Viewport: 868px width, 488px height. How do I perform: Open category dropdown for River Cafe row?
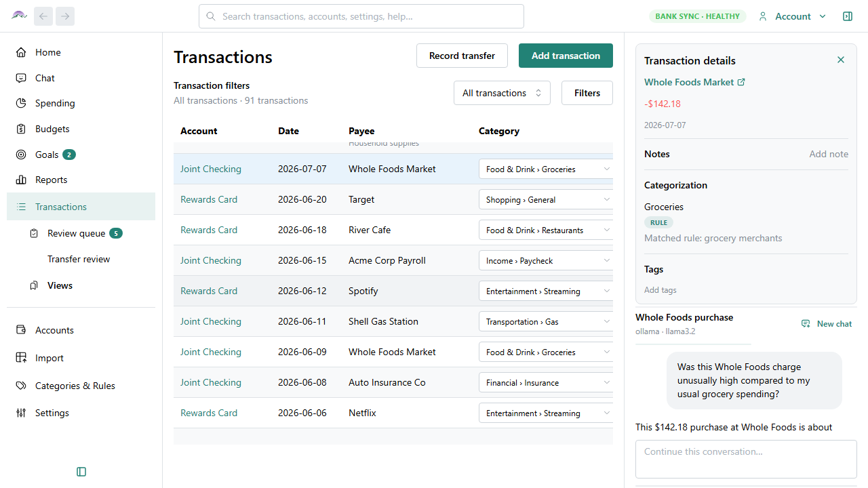pyautogui.click(x=546, y=230)
